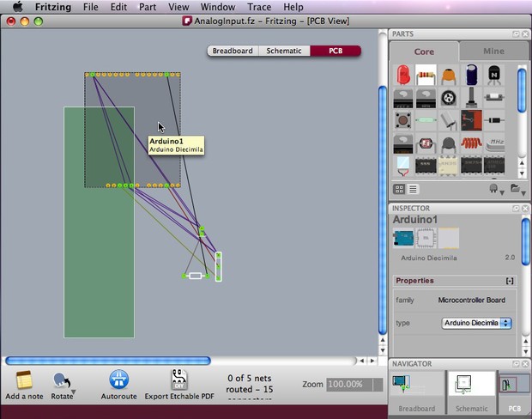Switch parts bin to icon grid view

399,189
